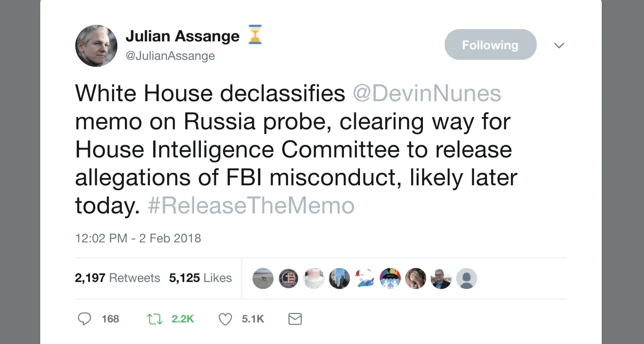The height and width of the screenshot is (344, 644).
Task: Open the #ReleaseTheMemo hashtag
Action: coord(251,206)
